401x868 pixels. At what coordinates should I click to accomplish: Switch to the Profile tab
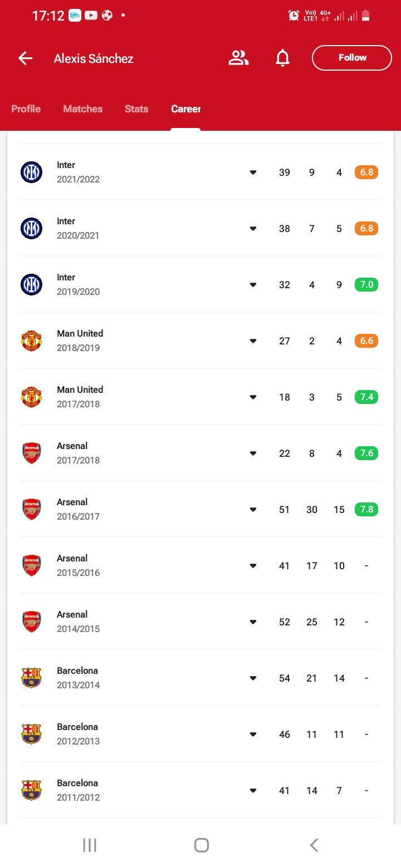(26, 109)
